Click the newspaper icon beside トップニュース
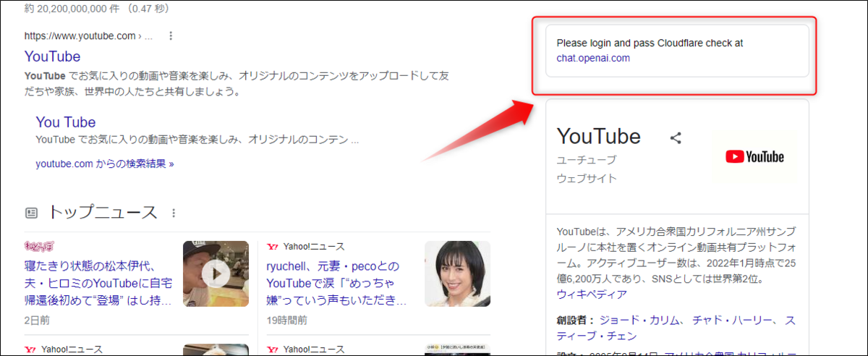This screenshot has width=868, height=356. 31,213
